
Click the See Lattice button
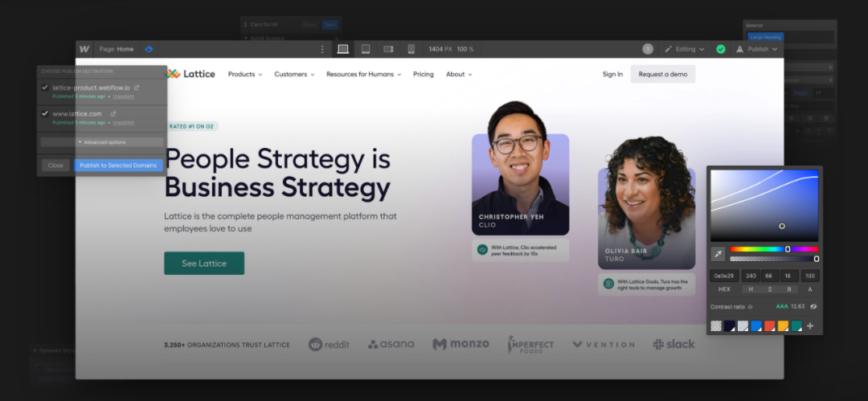point(203,263)
